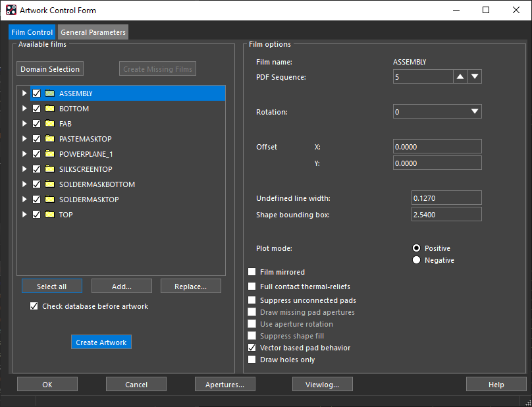Click the FAB film folder icon
The height and width of the screenshot is (407, 532).
(50, 124)
